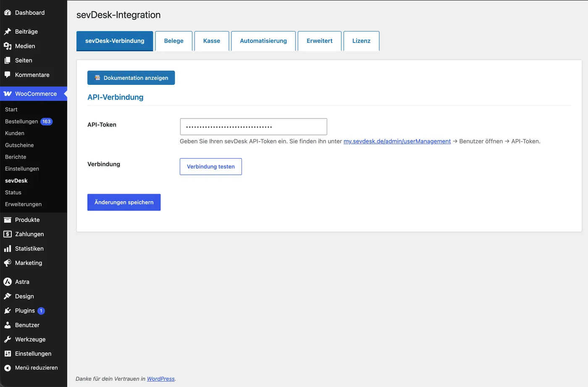The image size is (588, 387).
Task: Click the Statistiken bar chart icon
Action: [8, 249]
